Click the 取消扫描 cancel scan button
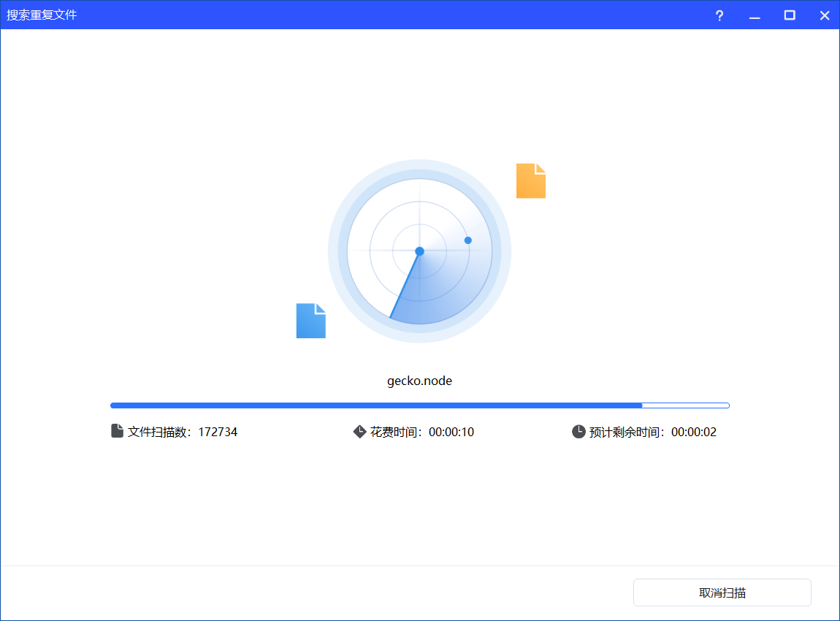The image size is (840, 621). point(722,593)
